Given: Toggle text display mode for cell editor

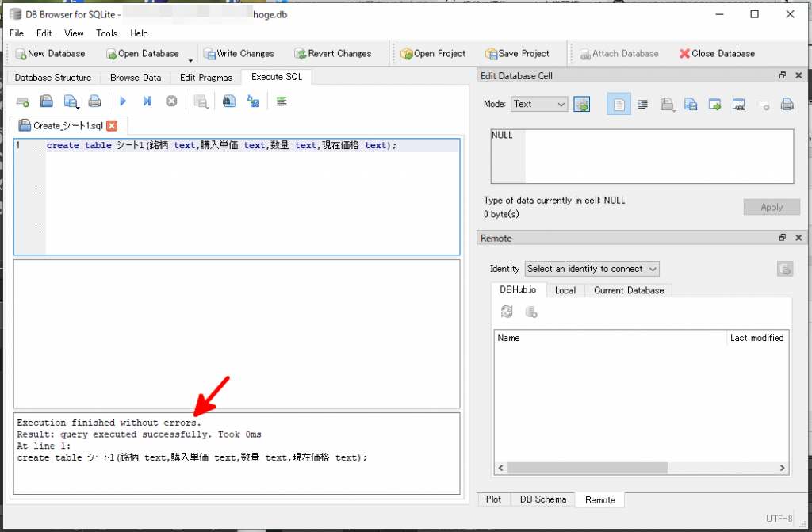Looking at the screenshot, I should [x=619, y=104].
